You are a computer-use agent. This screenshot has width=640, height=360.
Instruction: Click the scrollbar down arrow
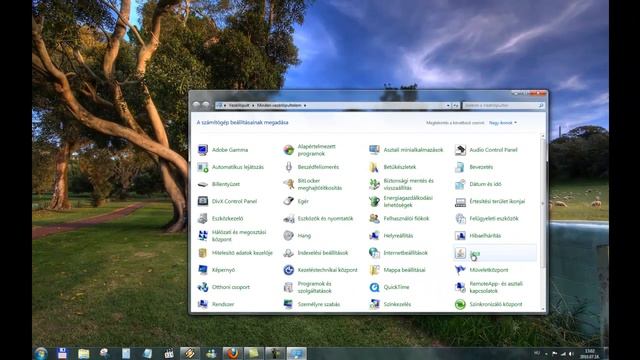(543, 309)
